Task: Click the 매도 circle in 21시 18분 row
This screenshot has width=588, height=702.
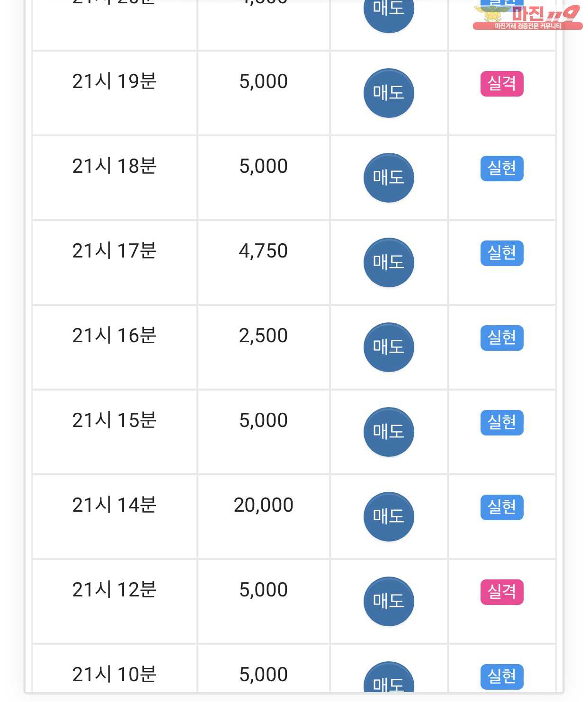Action: (389, 178)
